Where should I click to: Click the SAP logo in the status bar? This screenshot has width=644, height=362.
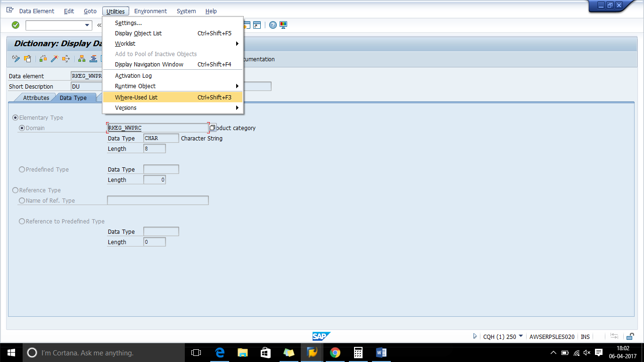321,336
